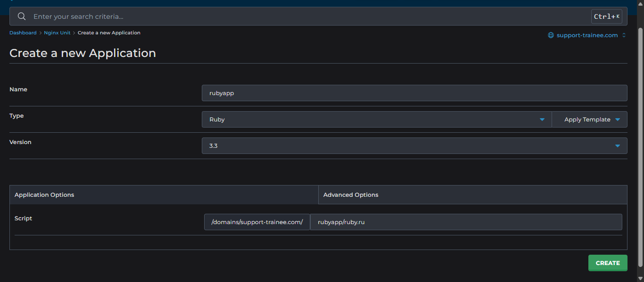
Task: Open the support-trainee.com domain selector
Action: (x=587, y=35)
